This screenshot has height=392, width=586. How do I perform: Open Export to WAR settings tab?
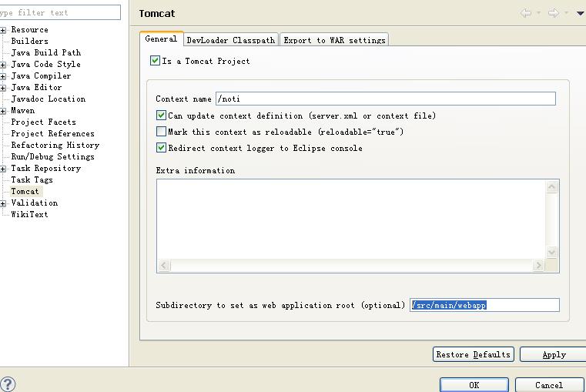coord(334,40)
